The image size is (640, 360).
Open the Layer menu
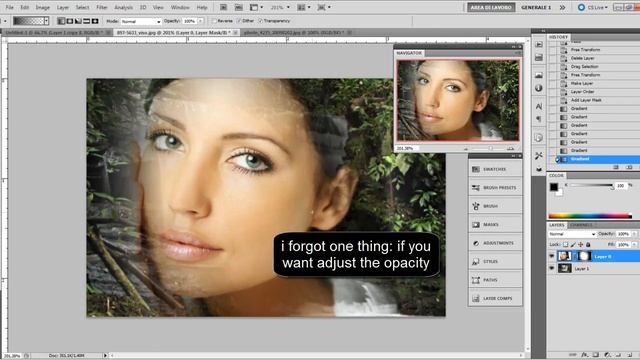tap(62, 7)
